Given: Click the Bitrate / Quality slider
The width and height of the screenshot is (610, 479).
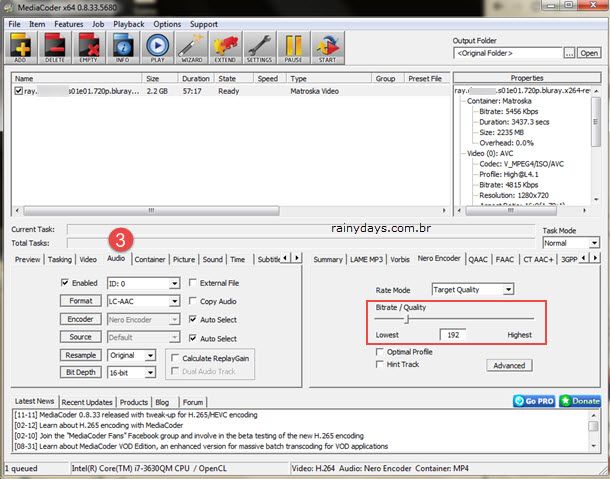Looking at the screenshot, I should [454, 319].
